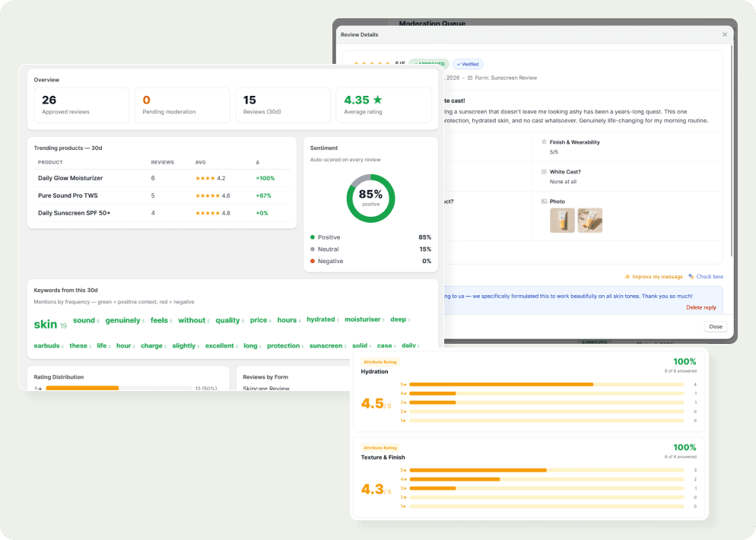Image resolution: width=756 pixels, height=540 pixels.
Task: Click the image icon beside Photo label
Action: 544,202
